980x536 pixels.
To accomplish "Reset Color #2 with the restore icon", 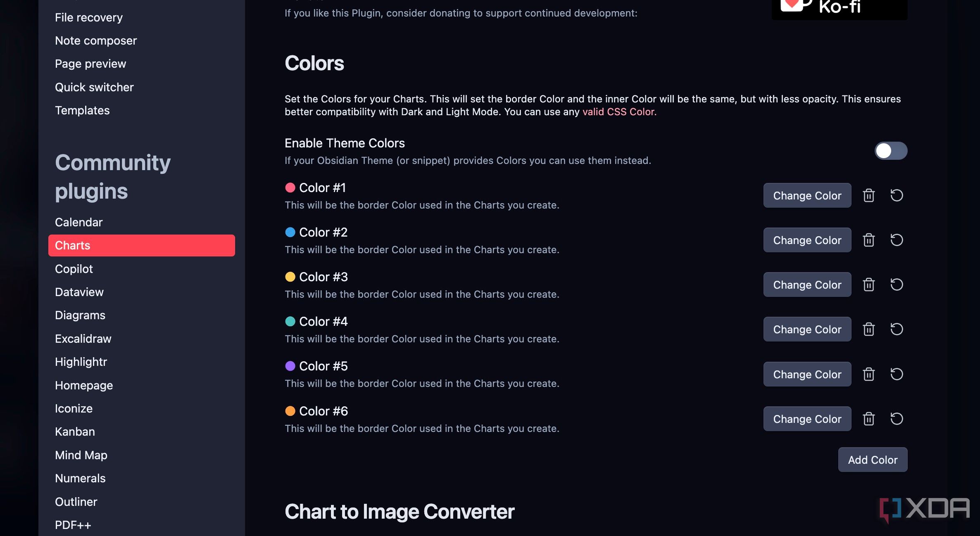I will click(x=897, y=240).
